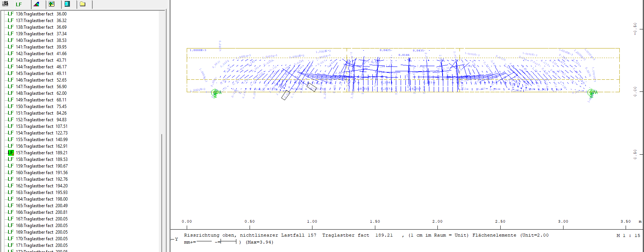
Task: Click the right green support symbol on beam
Action: [591, 93]
